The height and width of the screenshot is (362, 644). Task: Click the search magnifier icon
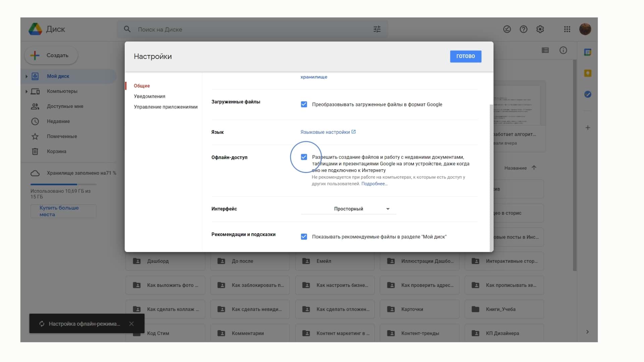coord(127,29)
